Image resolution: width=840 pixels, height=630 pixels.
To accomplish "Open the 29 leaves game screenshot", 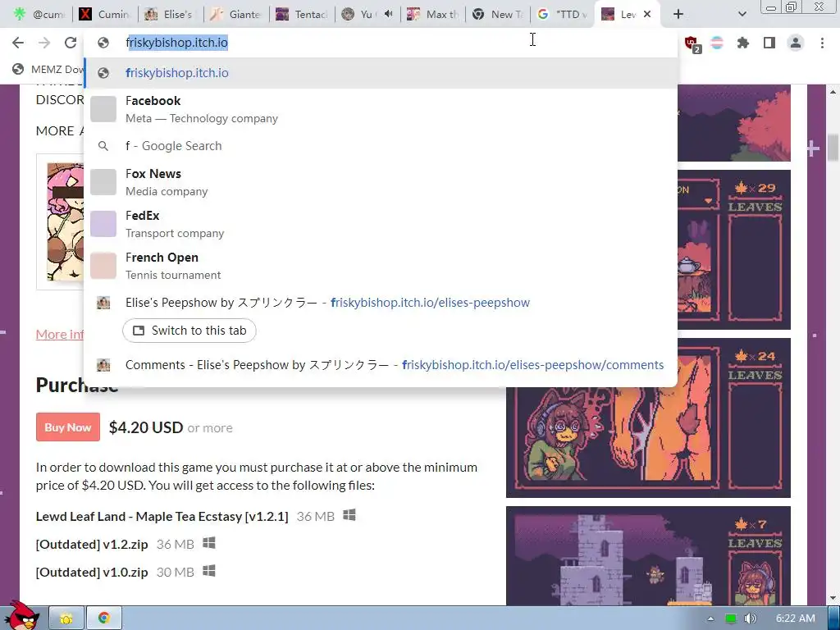I will pos(734,249).
